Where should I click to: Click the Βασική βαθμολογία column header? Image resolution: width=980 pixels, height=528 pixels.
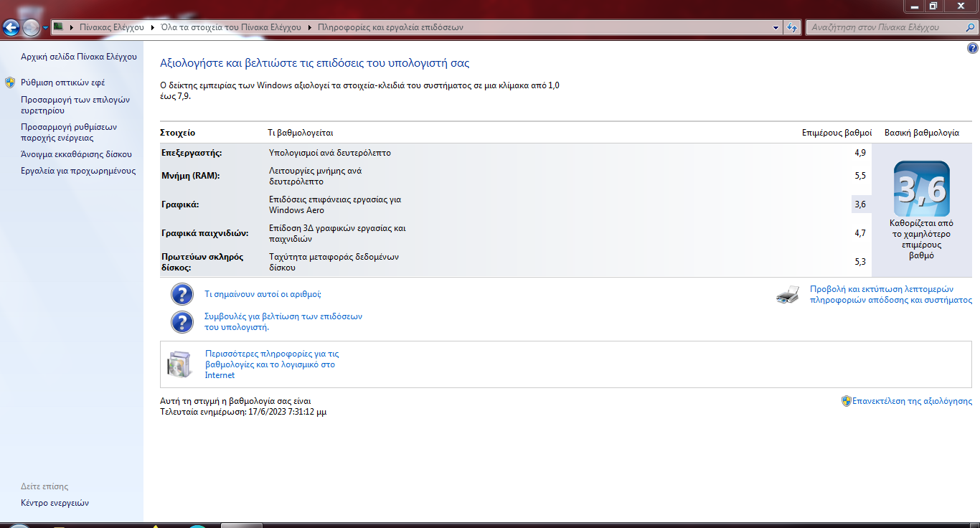(922, 133)
